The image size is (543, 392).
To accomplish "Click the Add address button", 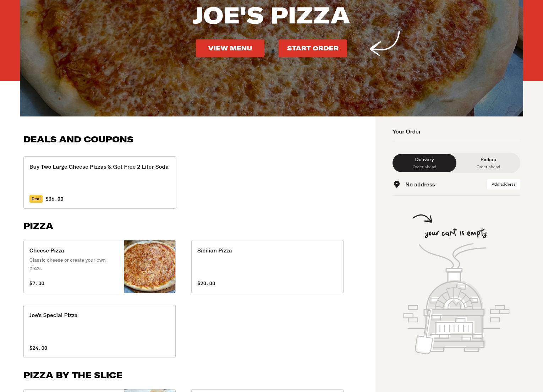I will (x=504, y=184).
